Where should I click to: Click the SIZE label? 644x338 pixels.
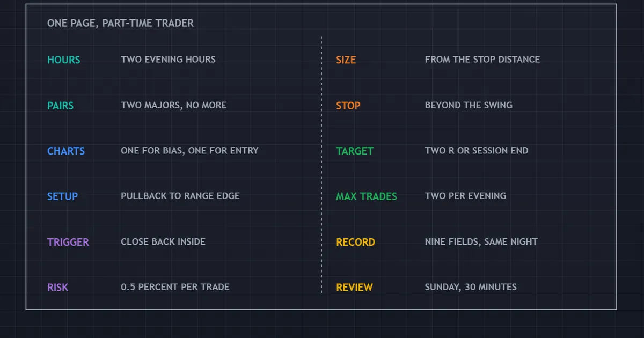(x=346, y=60)
